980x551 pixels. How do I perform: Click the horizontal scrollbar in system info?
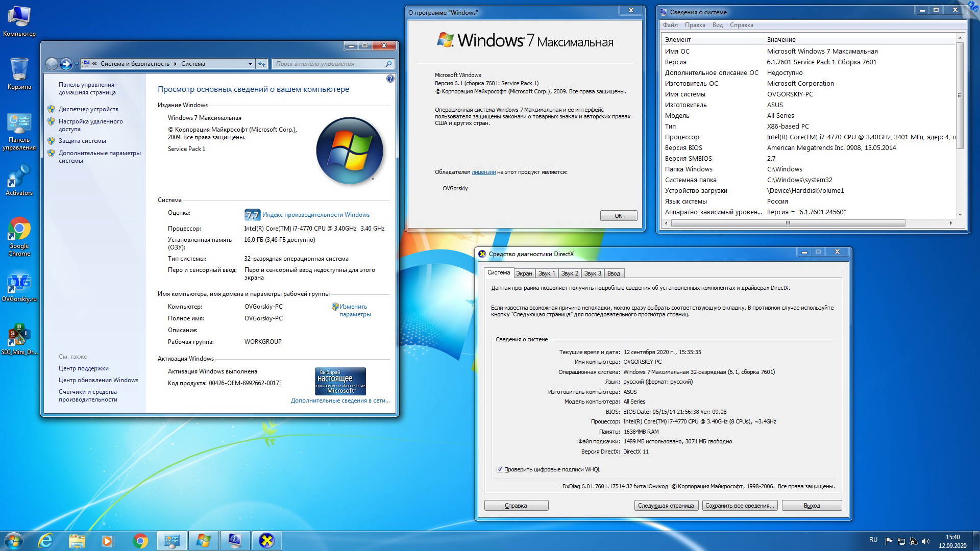(788, 223)
